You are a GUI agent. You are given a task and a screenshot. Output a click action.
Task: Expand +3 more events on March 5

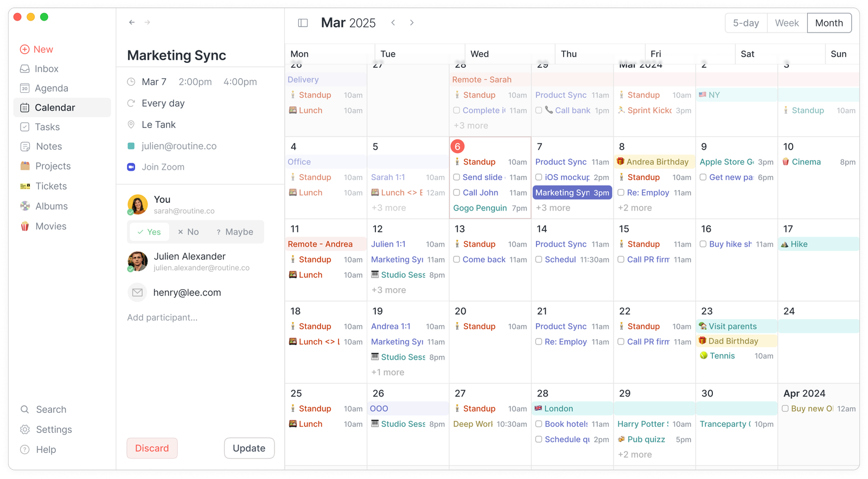pyautogui.click(x=388, y=208)
